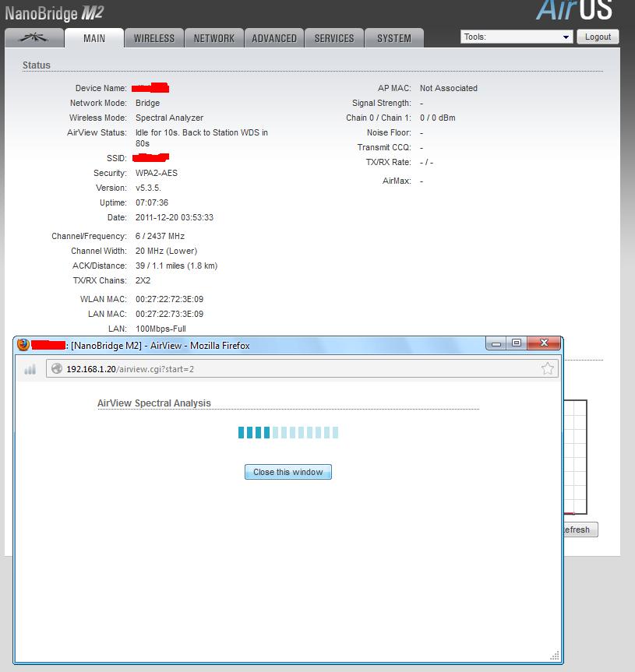Click the 100Mbps-Full LAN value
Image resolution: width=635 pixels, height=672 pixels.
click(161, 329)
